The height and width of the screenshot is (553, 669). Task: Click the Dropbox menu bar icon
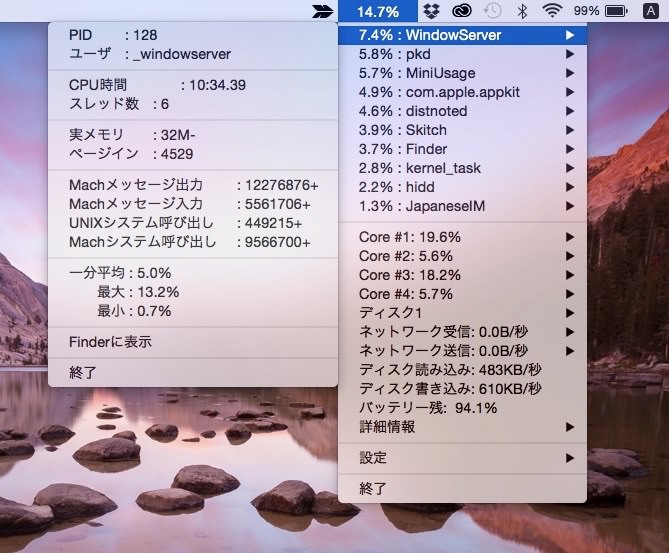pyautogui.click(x=431, y=11)
